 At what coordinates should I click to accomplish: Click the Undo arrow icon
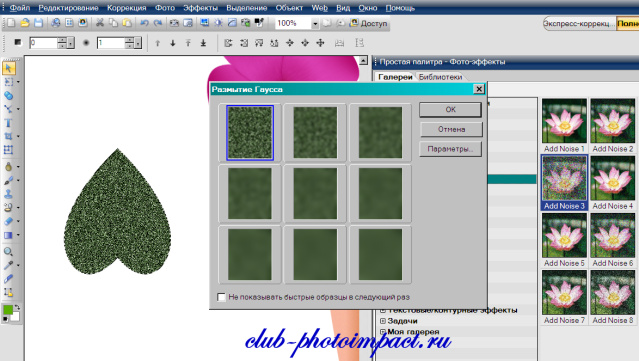(x=144, y=23)
